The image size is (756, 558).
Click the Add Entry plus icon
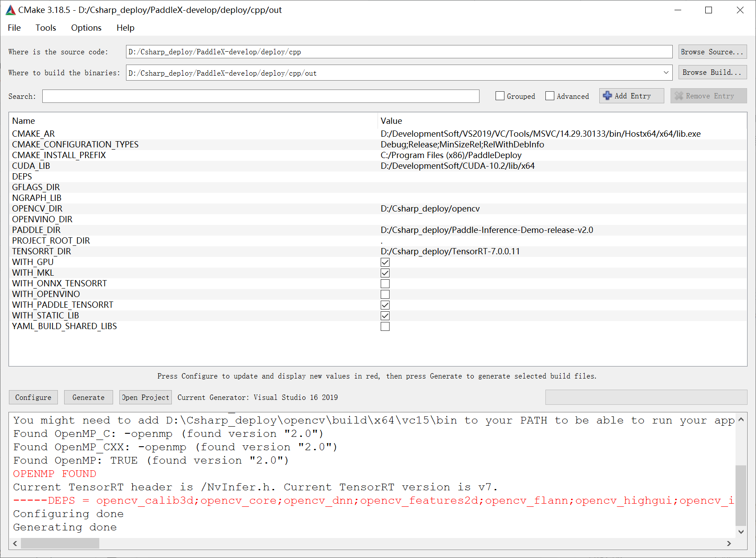coord(608,96)
